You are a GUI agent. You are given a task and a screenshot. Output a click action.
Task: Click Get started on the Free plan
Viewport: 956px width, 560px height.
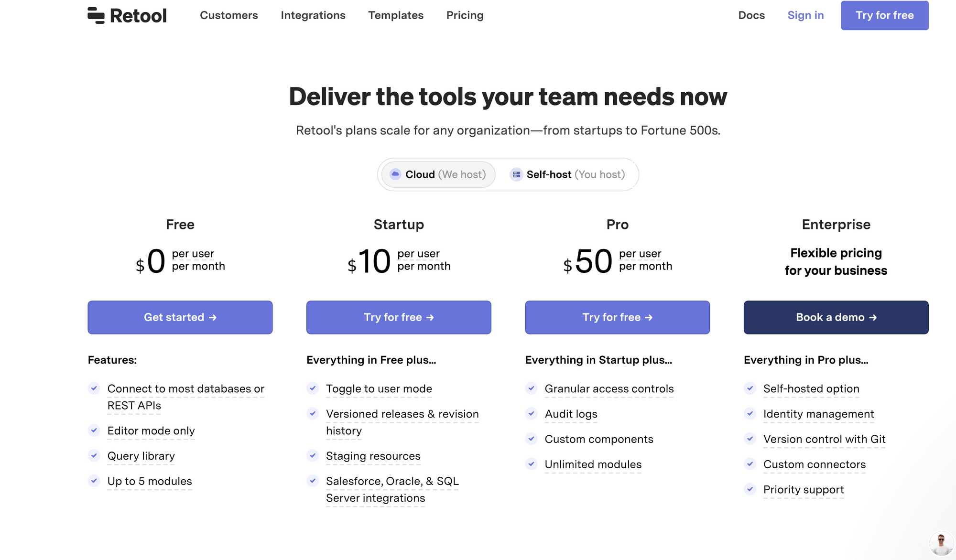(180, 317)
